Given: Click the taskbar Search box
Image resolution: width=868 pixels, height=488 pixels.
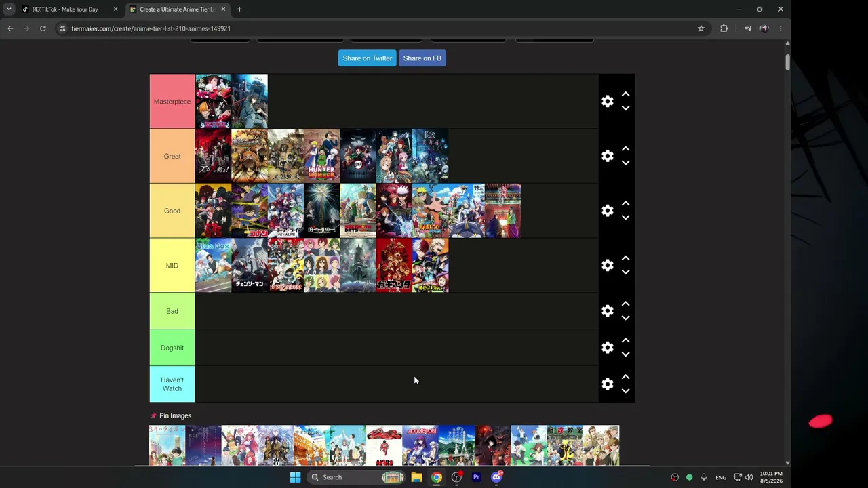Looking at the screenshot, I should tap(357, 477).
